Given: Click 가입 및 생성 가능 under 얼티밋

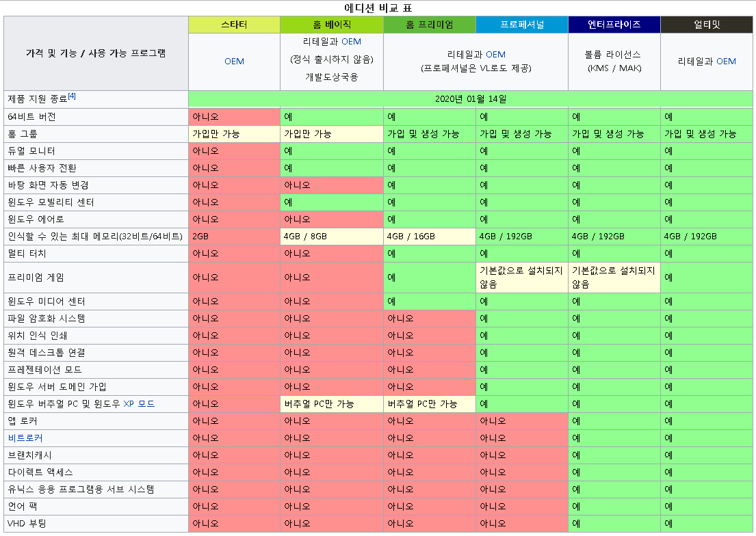Looking at the screenshot, I should (707, 134).
